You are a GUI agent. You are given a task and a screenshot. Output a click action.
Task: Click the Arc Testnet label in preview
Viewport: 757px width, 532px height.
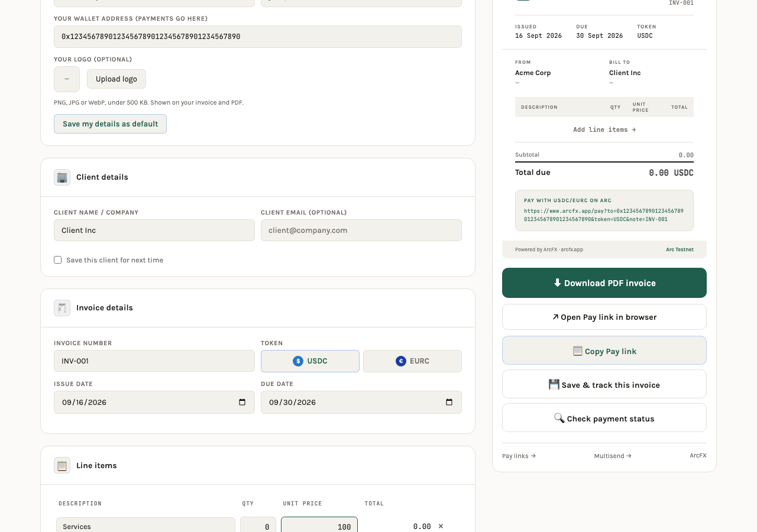point(680,249)
